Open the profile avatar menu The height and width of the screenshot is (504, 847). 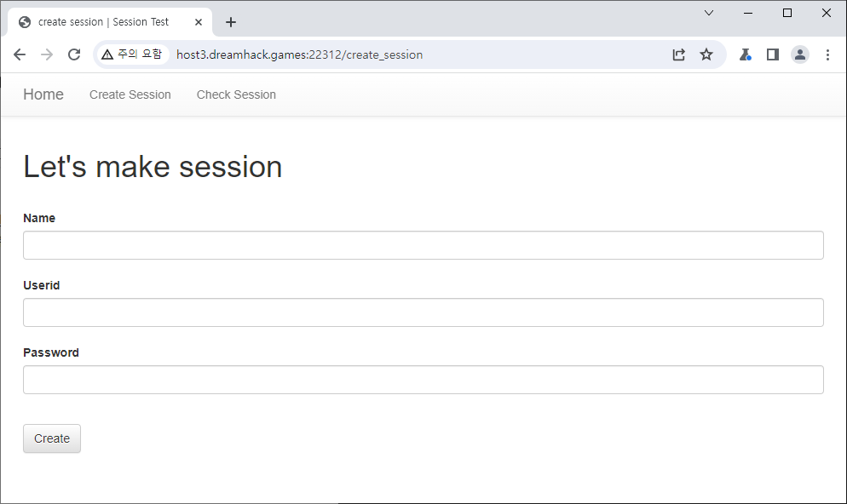[x=800, y=54]
